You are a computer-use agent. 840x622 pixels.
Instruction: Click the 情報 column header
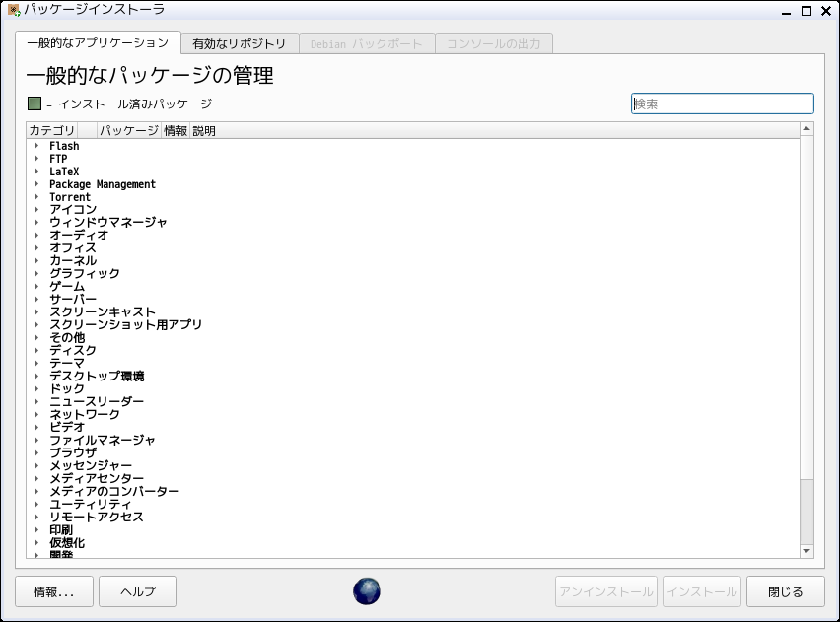(x=175, y=131)
